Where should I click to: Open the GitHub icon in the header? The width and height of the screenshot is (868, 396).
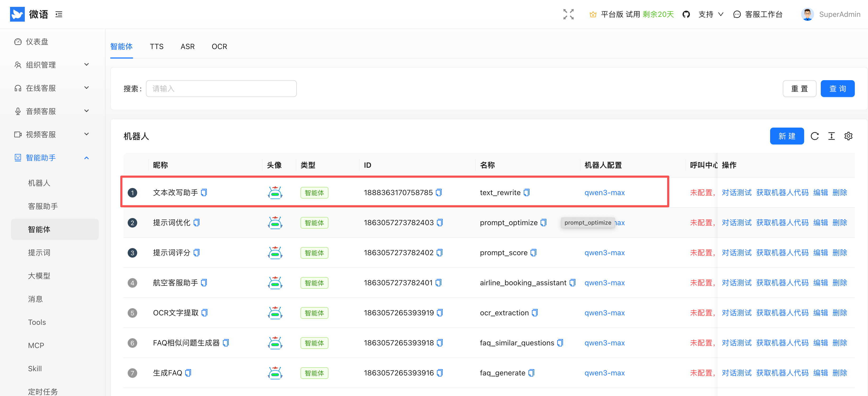tap(686, 14)
